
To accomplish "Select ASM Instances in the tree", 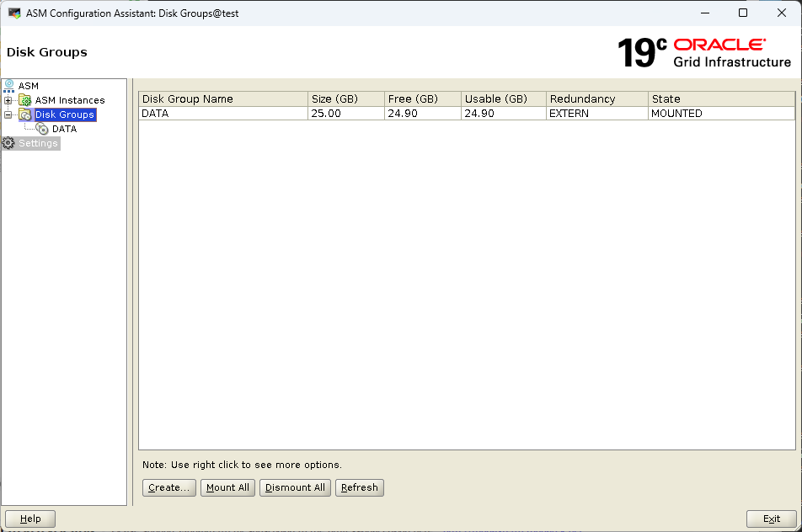I will coord(70,100).
